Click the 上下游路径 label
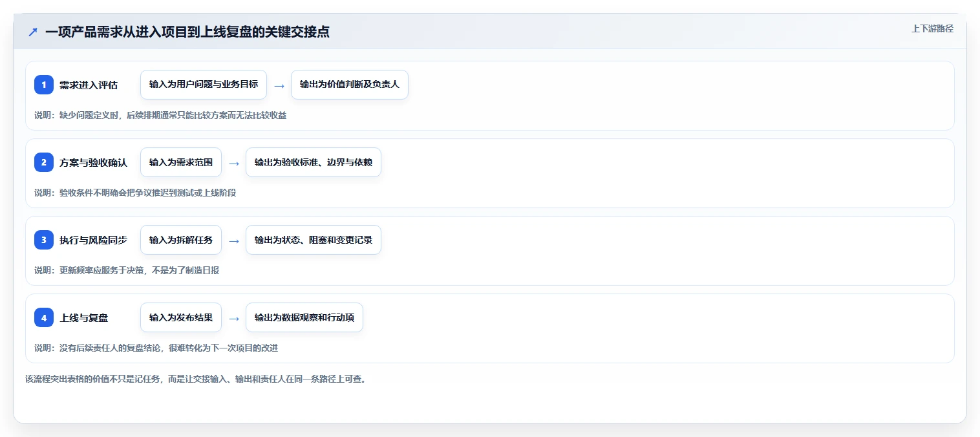Viewport: 980px width, 437px height. 932,28
